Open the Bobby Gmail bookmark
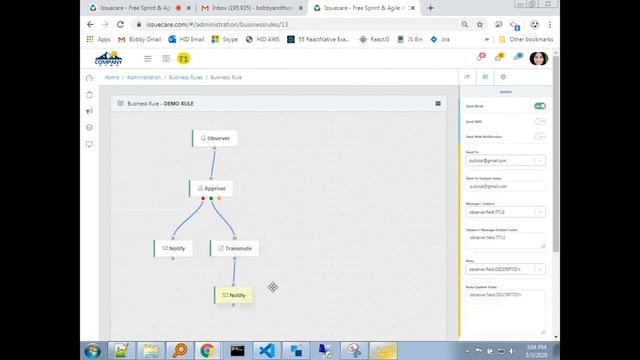Viewport: 640px width, 360px height. point(140,39)
